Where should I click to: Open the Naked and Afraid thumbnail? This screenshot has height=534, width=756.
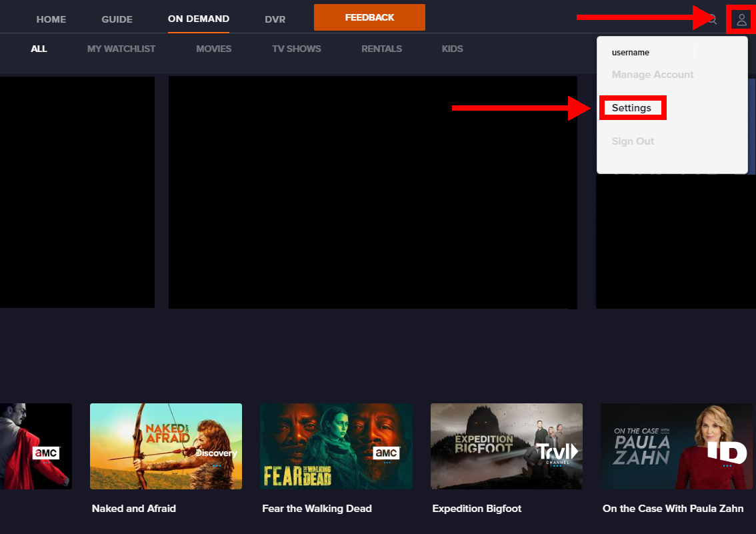click(165, 446)
